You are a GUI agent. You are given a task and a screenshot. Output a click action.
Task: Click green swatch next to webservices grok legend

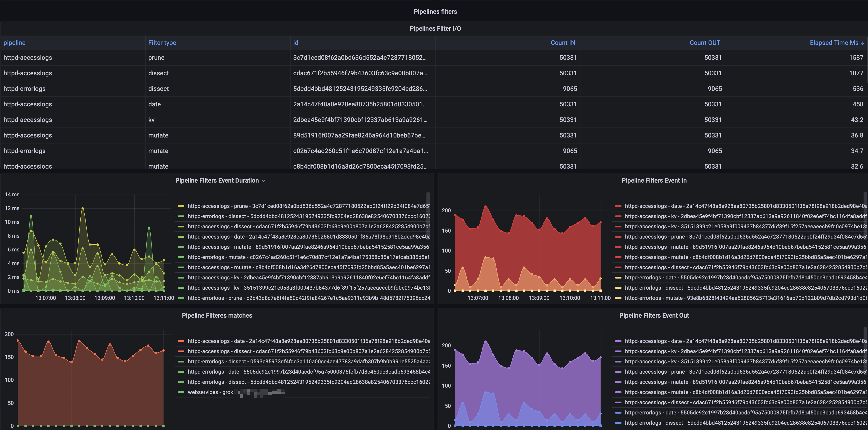point(181,392)
